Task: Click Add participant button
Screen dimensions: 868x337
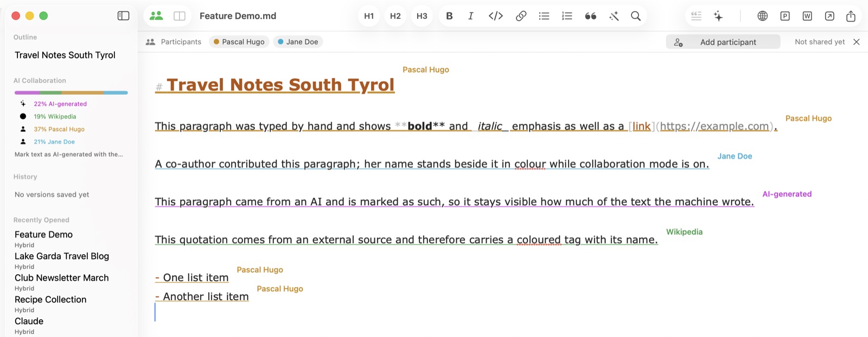Action: (x=723, y=42)
